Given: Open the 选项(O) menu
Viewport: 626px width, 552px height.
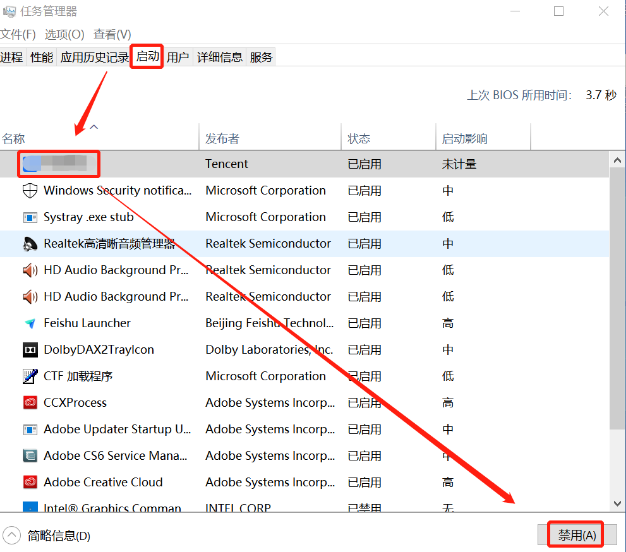Looking at the screenshot, I should (64, 35).
